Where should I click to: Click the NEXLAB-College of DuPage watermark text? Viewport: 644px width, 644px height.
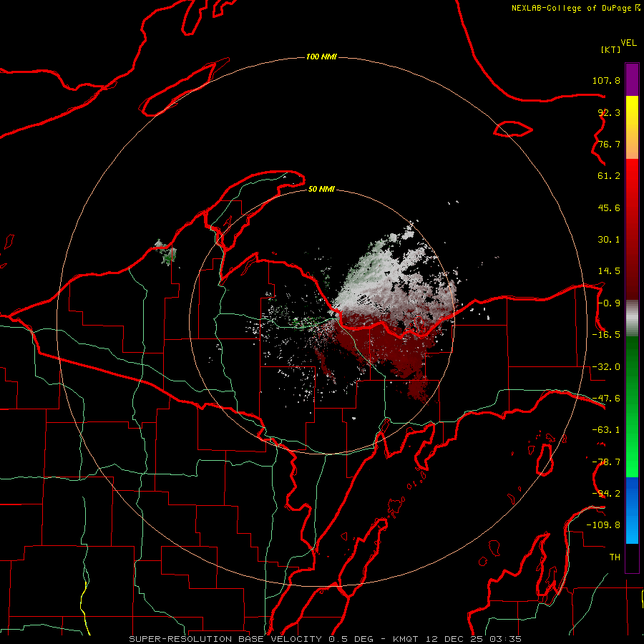tap(575, 8)
